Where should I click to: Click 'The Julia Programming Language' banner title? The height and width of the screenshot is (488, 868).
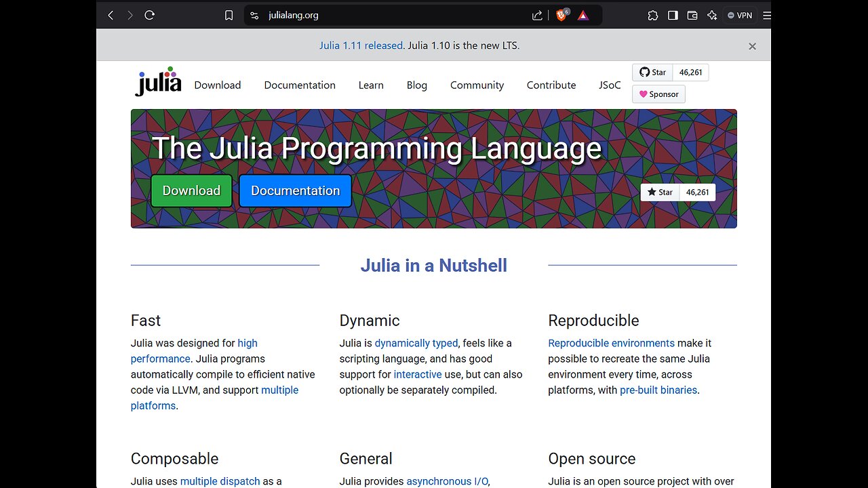point(377,148)
